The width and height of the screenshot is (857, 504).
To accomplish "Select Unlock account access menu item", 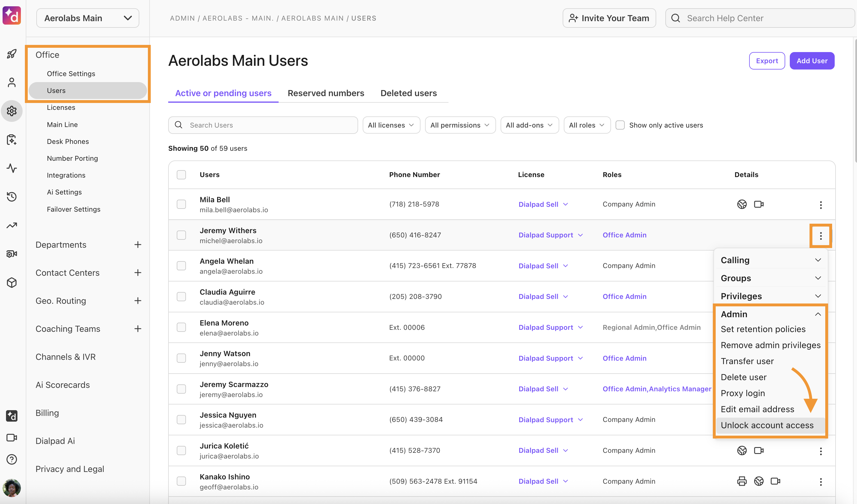I will [x=770, y=425].
